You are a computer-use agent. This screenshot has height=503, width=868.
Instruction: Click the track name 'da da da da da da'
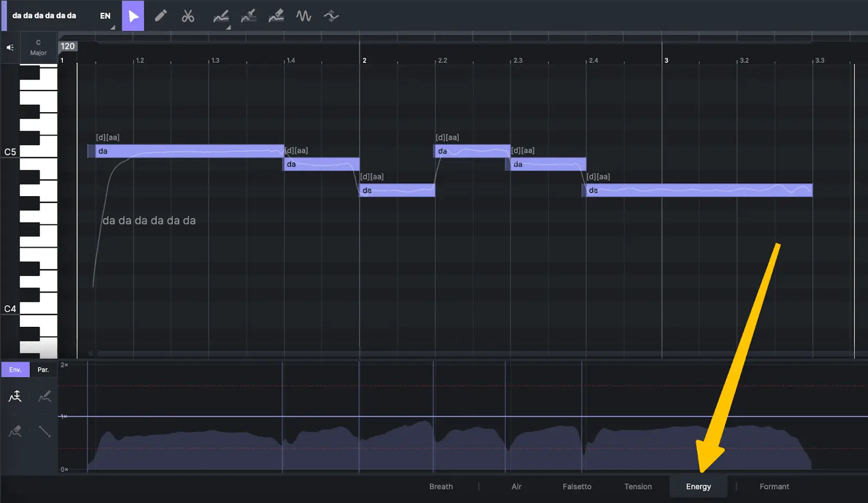(x=44, y=16)
